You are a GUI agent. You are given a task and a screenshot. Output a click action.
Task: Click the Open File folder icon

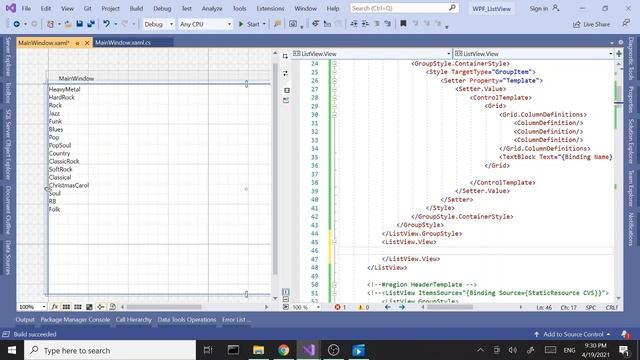pyautogui.click(x=68, y=24)
